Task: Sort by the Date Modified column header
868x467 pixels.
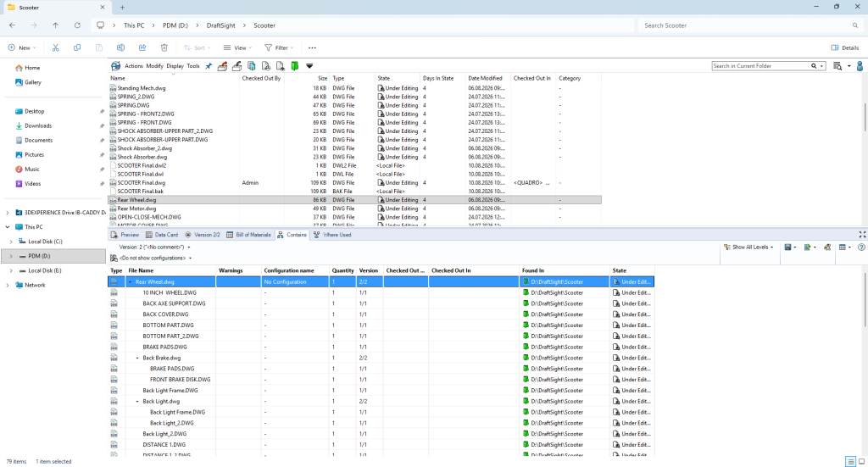Action: [x=487, y=79]
